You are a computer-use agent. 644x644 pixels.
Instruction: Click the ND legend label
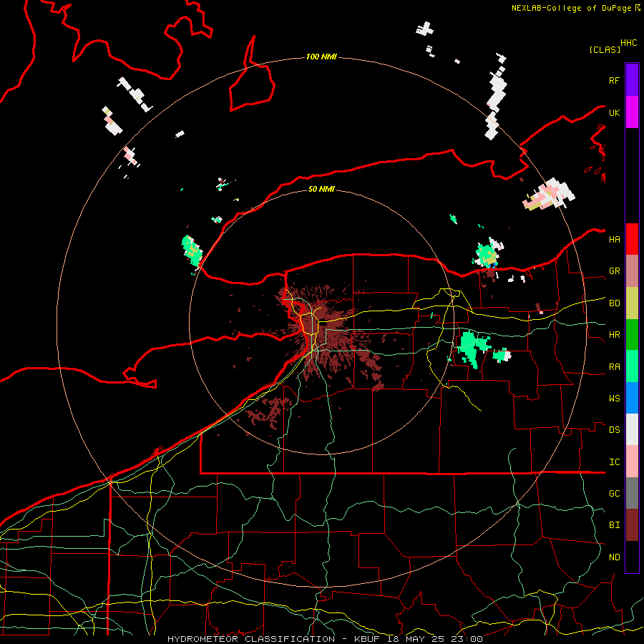(x=614, y=557)
